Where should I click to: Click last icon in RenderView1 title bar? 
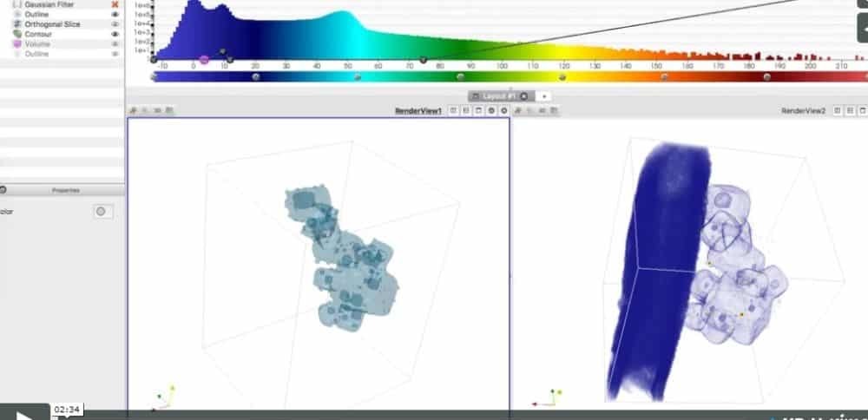(503, 111)
